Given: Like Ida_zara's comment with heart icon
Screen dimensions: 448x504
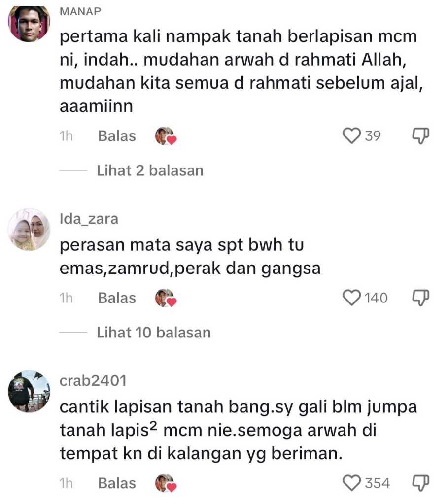Looking at the screenshot, I should click(351, 298).
